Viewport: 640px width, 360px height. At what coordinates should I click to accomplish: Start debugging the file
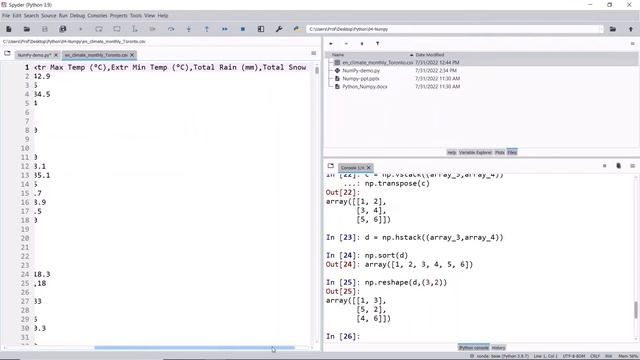[x=153, y=29]
